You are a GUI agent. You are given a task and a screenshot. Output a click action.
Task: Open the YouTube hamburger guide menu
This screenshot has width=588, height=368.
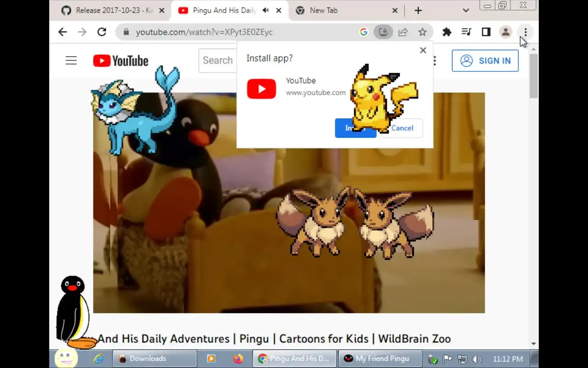(71, 60)
